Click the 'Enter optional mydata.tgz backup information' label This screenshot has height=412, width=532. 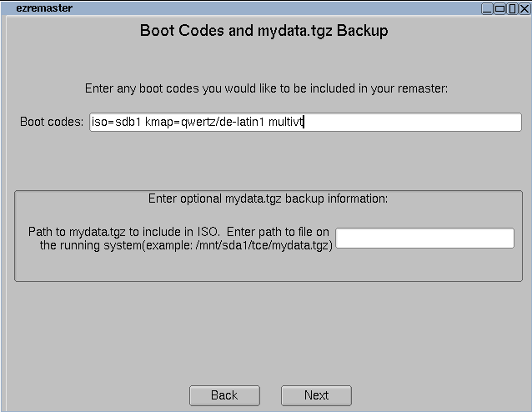click(268, 198)
